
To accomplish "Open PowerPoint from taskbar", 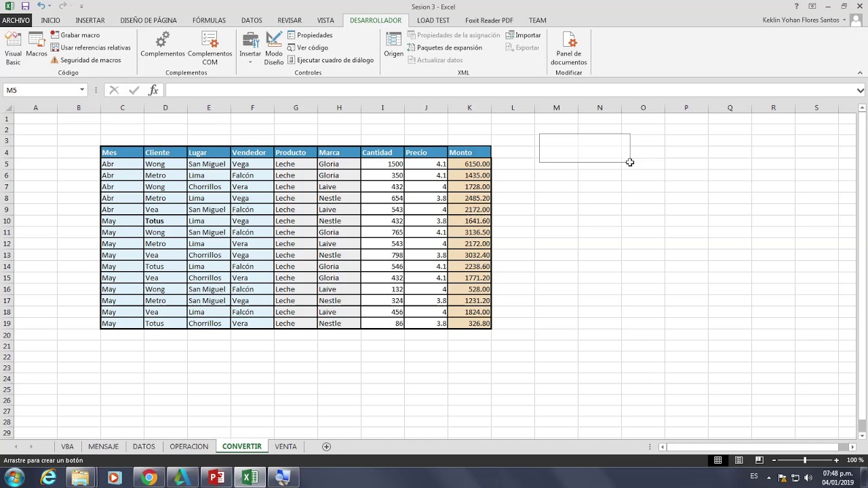I will click(x=216, y=478).
